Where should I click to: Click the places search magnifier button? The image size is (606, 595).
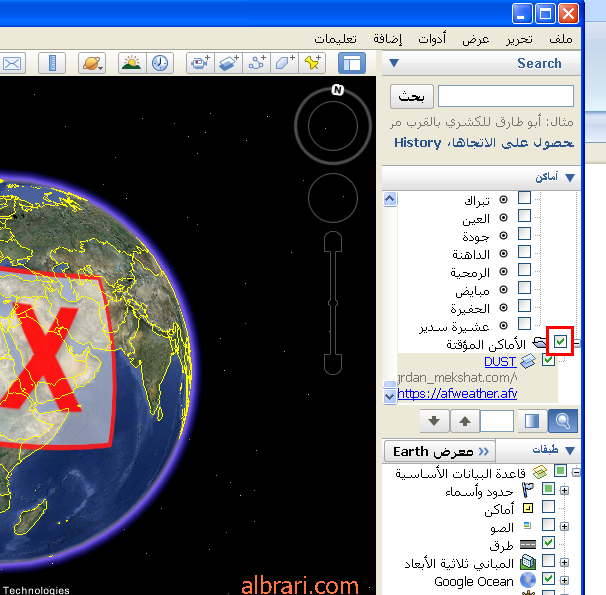tap(563, 421)
